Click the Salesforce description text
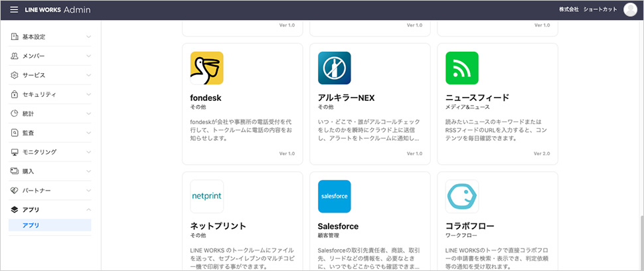Image resolution: width=644 pixels, height=271 pixels. pos(369,258)
